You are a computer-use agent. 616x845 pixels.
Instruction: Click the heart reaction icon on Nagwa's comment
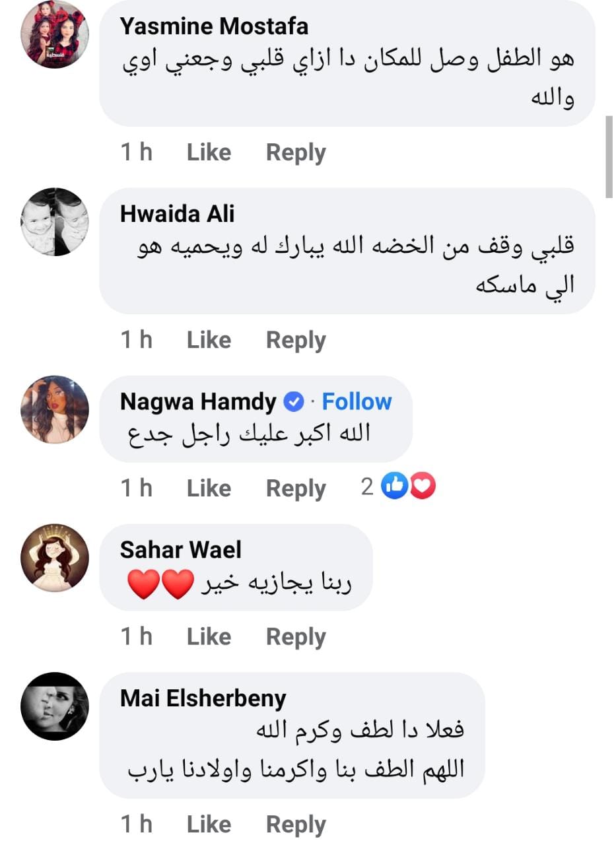(x=423, y=488)
